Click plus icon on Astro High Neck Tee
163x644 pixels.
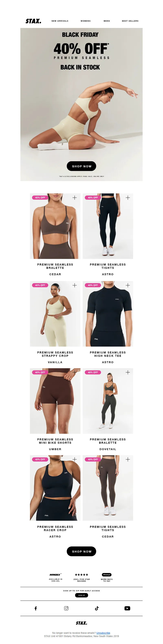coord(128,285)
